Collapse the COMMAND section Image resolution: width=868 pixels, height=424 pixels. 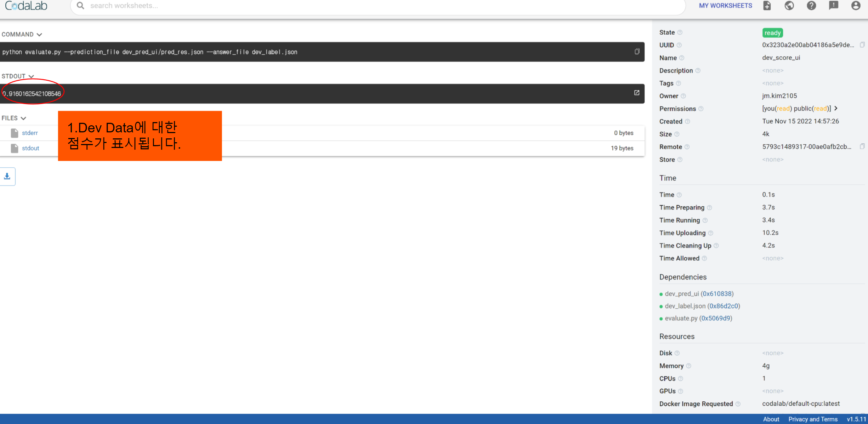(39, 34)
